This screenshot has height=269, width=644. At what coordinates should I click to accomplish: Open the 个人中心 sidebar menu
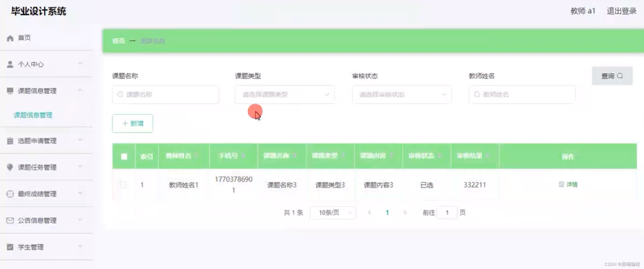[46, 64]
